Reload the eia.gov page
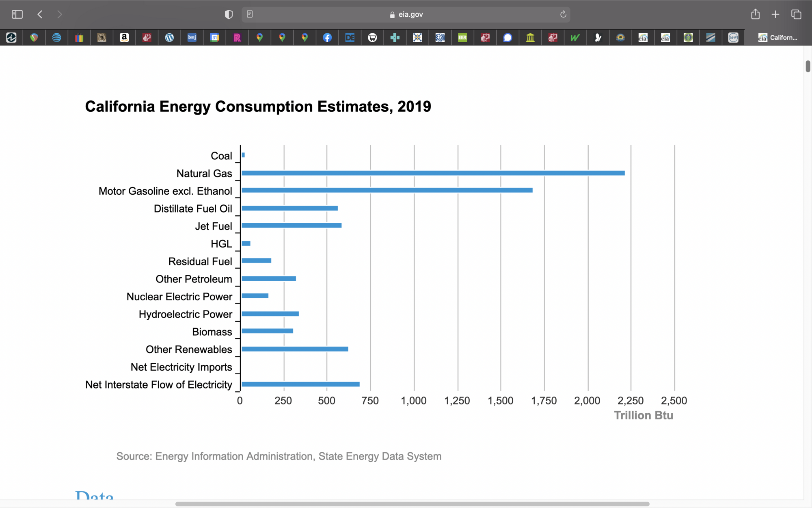Image resolution: width=812 pixels, height=508 pixels. click(x=563, y=15)
